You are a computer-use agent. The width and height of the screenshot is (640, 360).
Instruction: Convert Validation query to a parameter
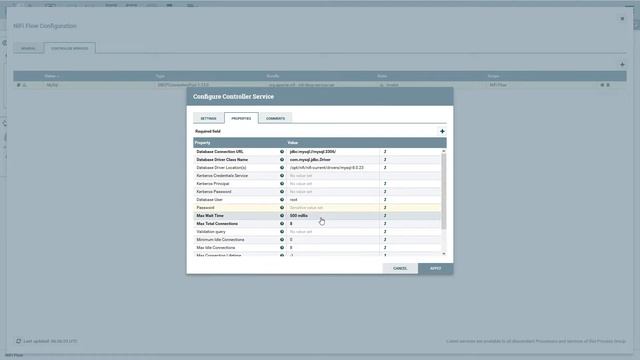click(x=385, y=231)
